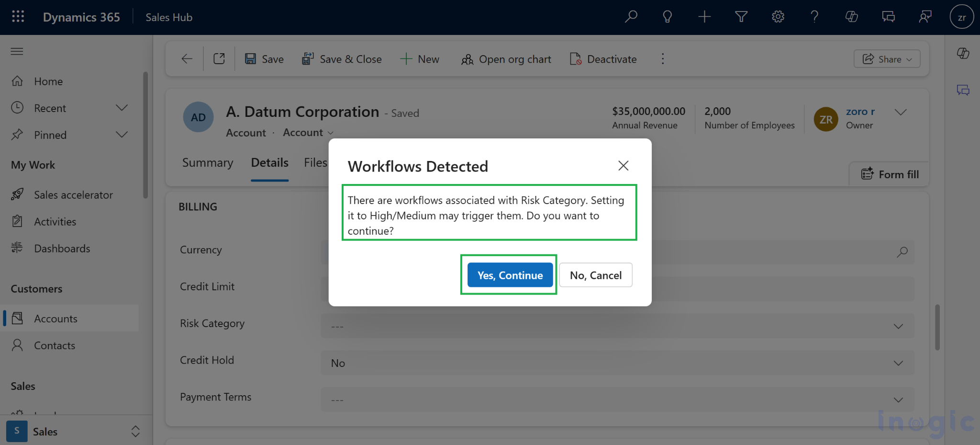Open the chat icon in top bar
Image resolution: width=980 pixels, height=445 pixels.
coord(889,17)
